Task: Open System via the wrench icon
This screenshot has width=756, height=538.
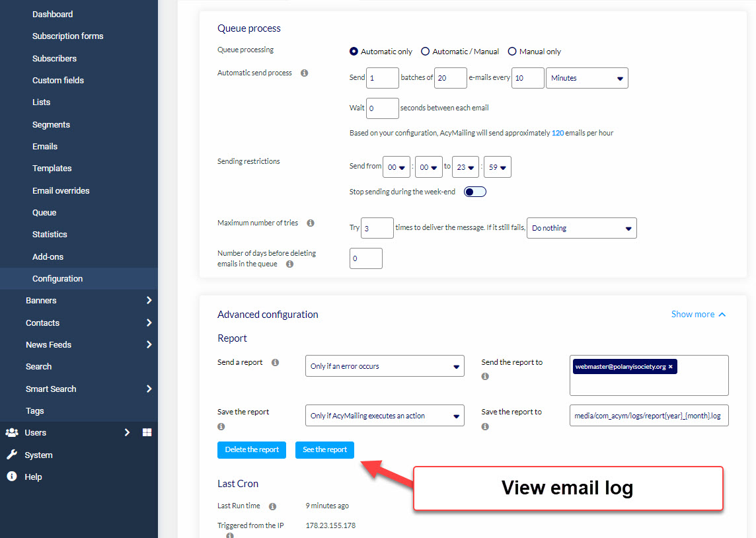Action: [x=12, y=455]
